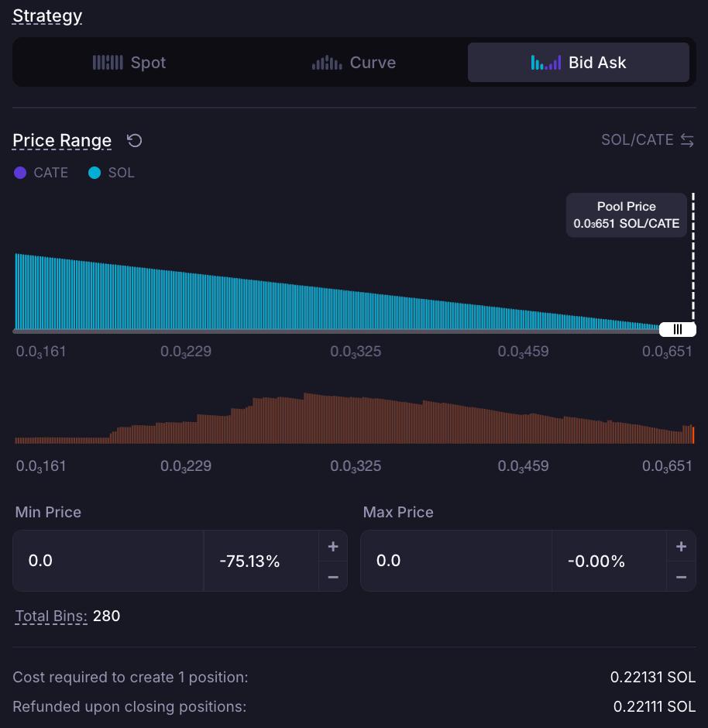Select the Bid Ask strategy tab

coord(579,62)
